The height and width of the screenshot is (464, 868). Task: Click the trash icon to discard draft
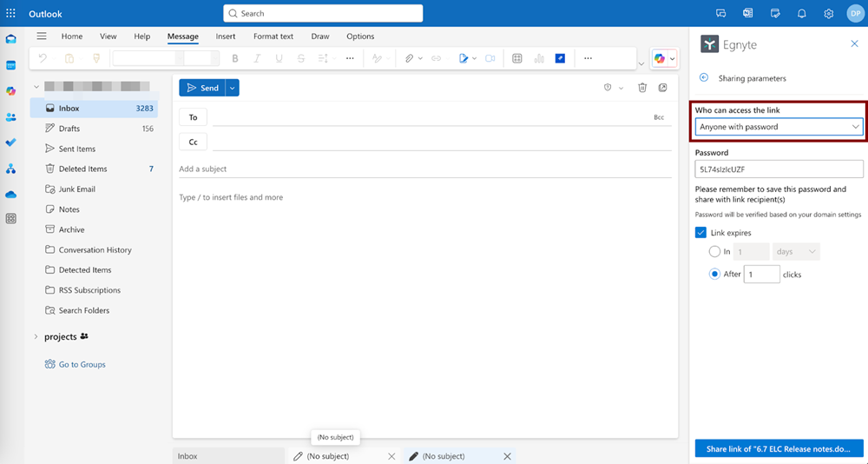click(x=642, y=88)
